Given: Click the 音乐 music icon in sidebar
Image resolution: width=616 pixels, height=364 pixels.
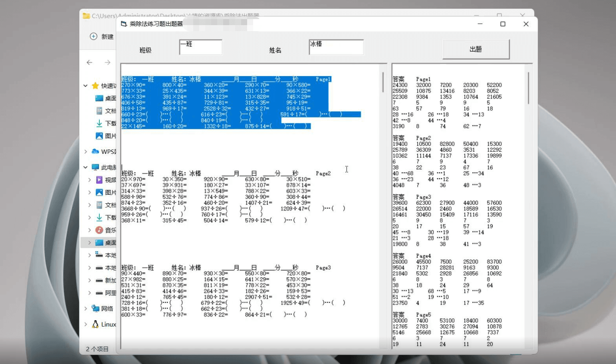Looking at the screenshot, I should click(99, 230).
